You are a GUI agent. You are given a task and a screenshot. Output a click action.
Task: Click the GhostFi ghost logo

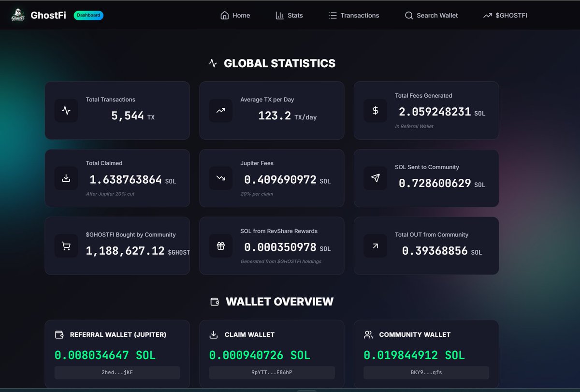point(18,15)
